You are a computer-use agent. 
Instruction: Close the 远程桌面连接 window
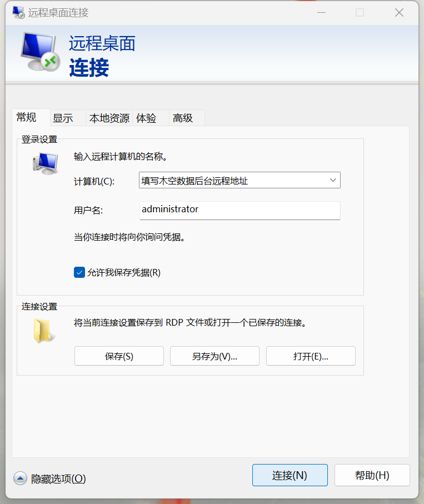point(399,13)
